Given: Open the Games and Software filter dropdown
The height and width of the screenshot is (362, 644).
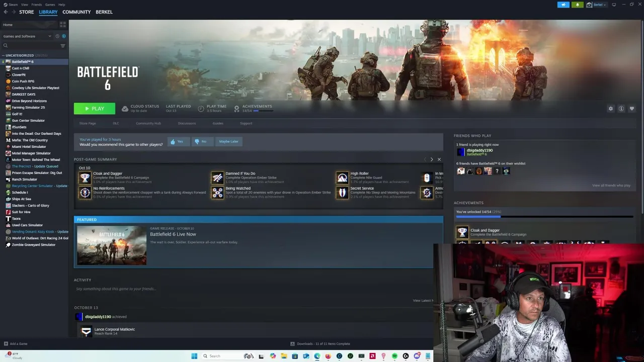Looking at the screenshot, I should pyautogui.click(x=27, y=36).
